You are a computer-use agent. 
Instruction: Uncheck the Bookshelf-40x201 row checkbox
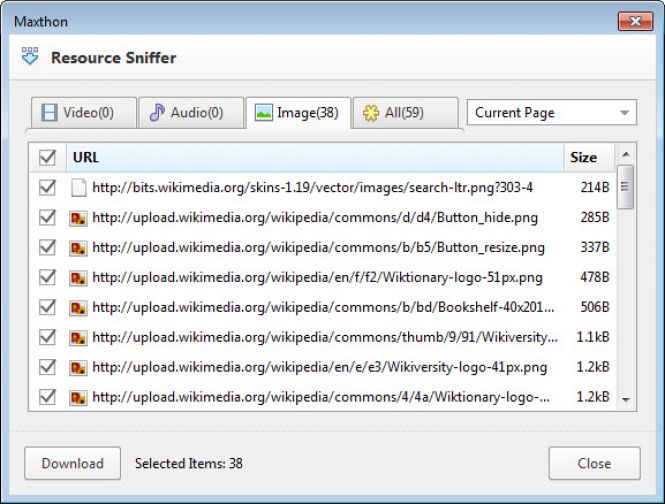pyautogui.click(x=47, y=308)
